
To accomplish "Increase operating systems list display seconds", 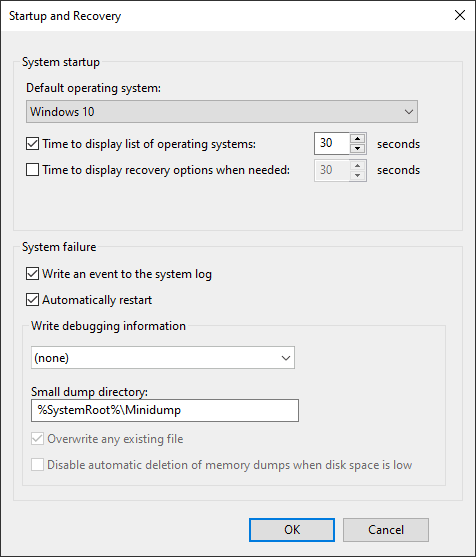I will pyautogui.click(x=358, y=139).
